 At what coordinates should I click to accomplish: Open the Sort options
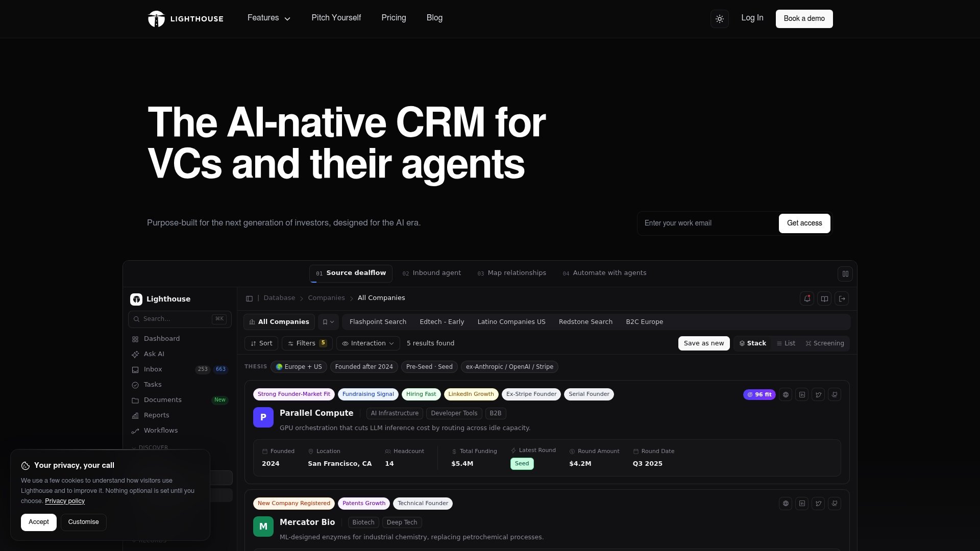[x=261, y=343]
